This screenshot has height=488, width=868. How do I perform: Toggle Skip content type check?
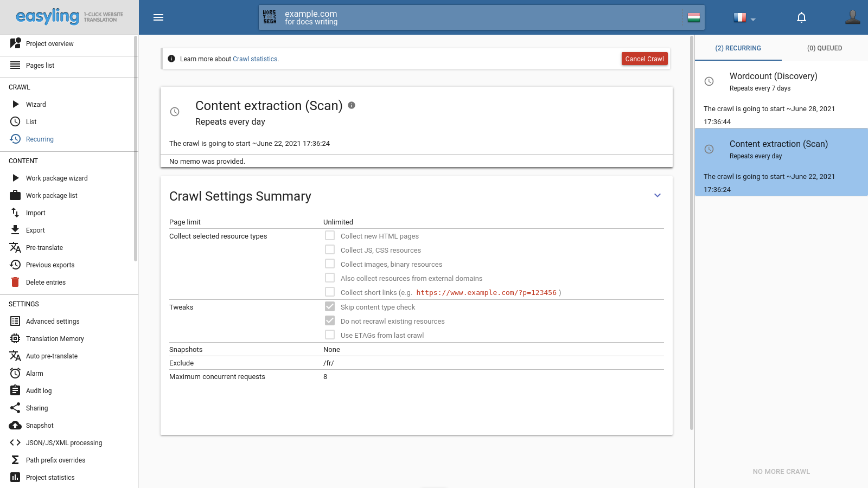click(x=330, y=307)
